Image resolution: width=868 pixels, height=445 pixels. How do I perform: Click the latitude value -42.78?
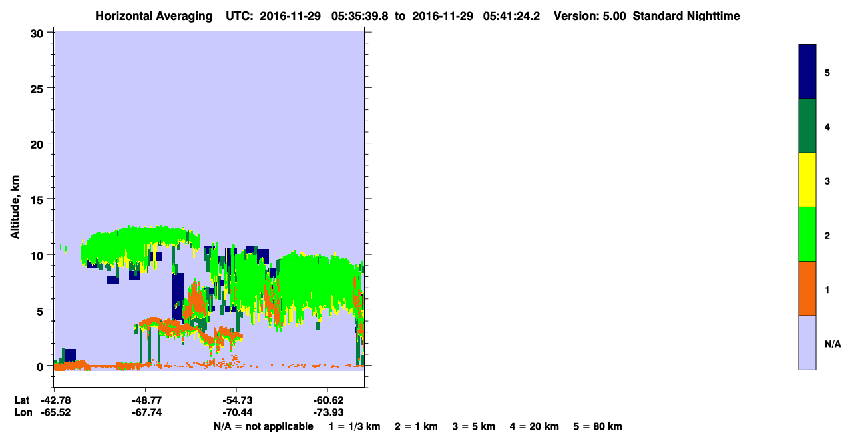pos(55,400)
